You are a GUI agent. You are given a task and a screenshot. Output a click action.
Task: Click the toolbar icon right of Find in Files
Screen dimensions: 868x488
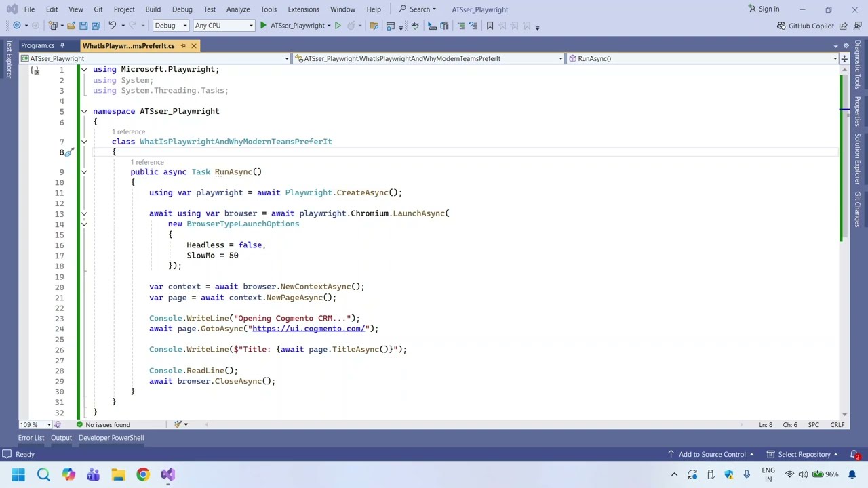[391, 26]
